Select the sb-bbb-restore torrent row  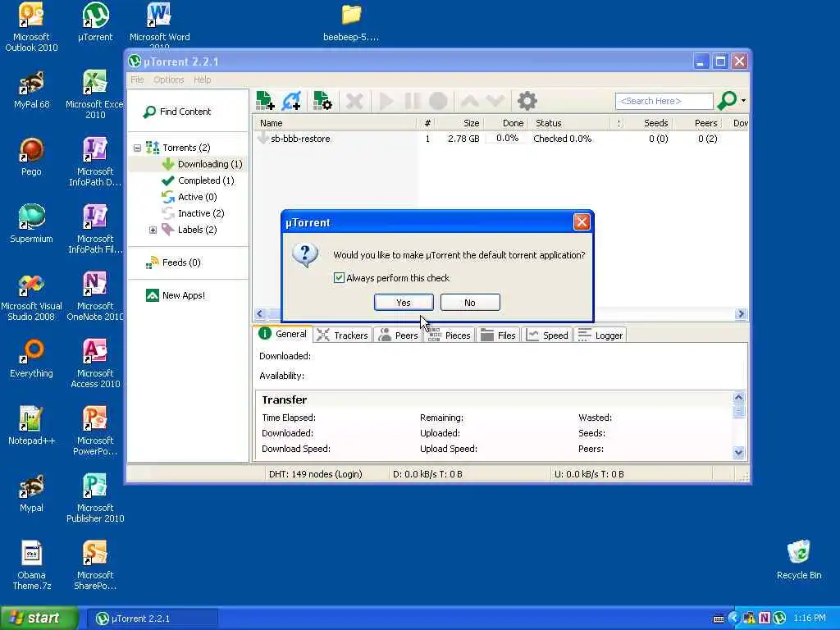(501, 139)
